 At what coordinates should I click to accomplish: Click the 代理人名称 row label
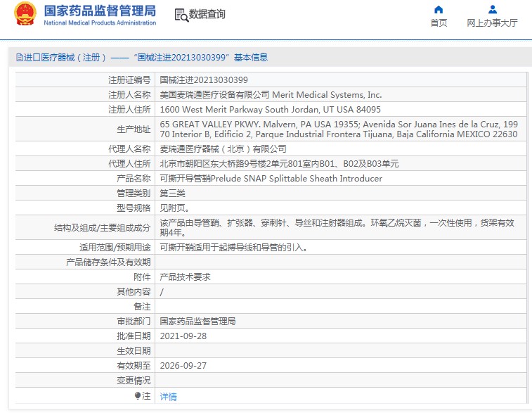click(x=129, y=148)
